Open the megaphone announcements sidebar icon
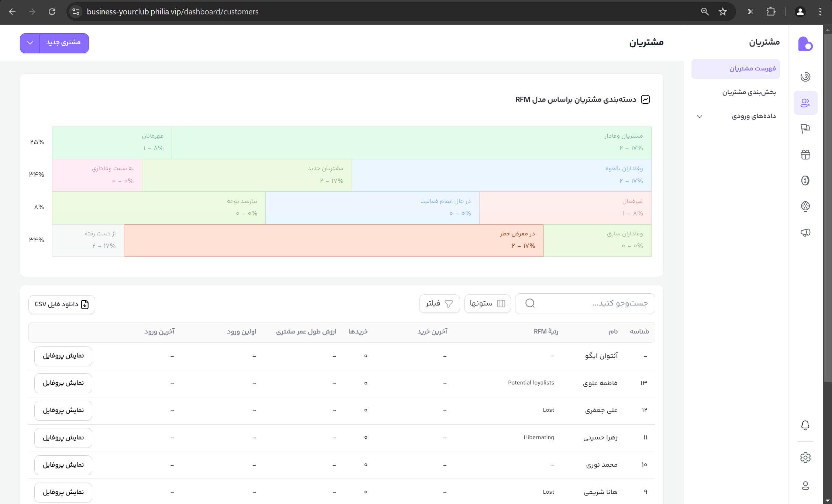 point(805,232)
